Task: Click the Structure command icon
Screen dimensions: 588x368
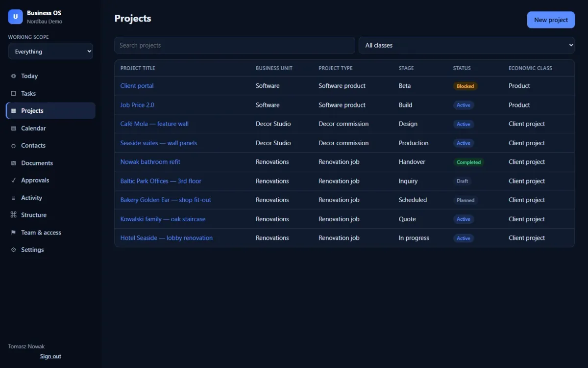Action: pos(13,215)
